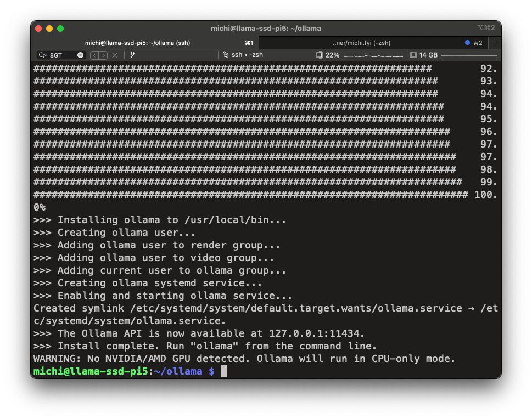
Task: Open the search options magnifier dropdown
Action: pos(43,55)
